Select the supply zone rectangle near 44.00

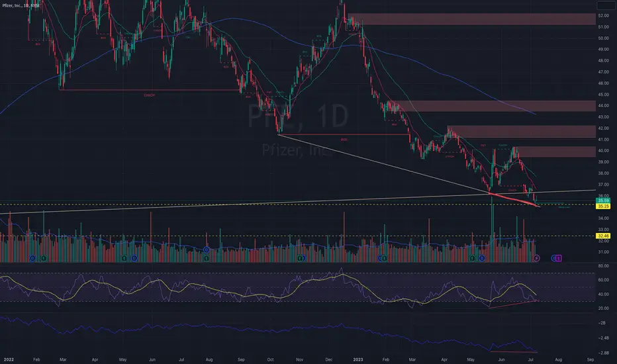pos(492,106)
